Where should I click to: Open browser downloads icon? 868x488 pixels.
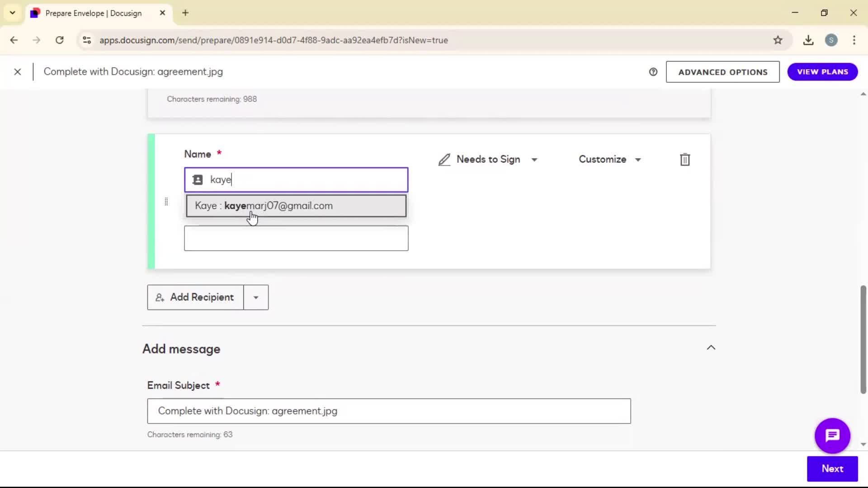(808, 40)
